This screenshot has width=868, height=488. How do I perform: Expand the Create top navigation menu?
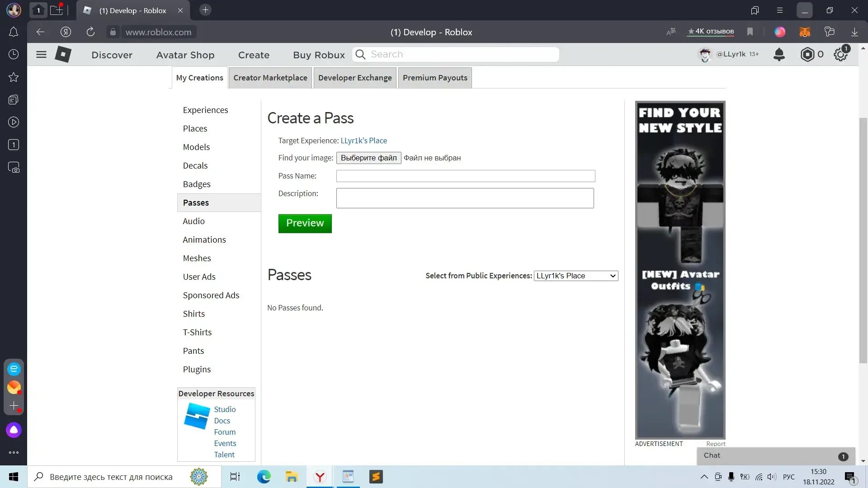click(253, 54)
